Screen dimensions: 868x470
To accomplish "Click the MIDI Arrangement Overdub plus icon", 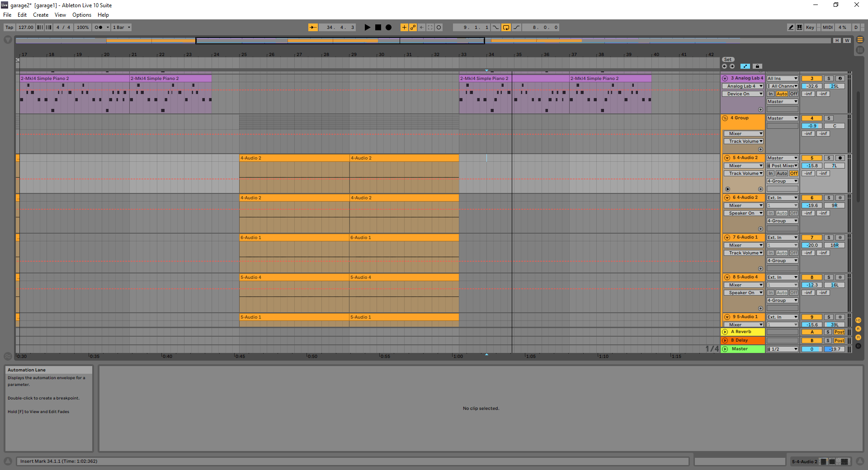I will coord(404,27).
